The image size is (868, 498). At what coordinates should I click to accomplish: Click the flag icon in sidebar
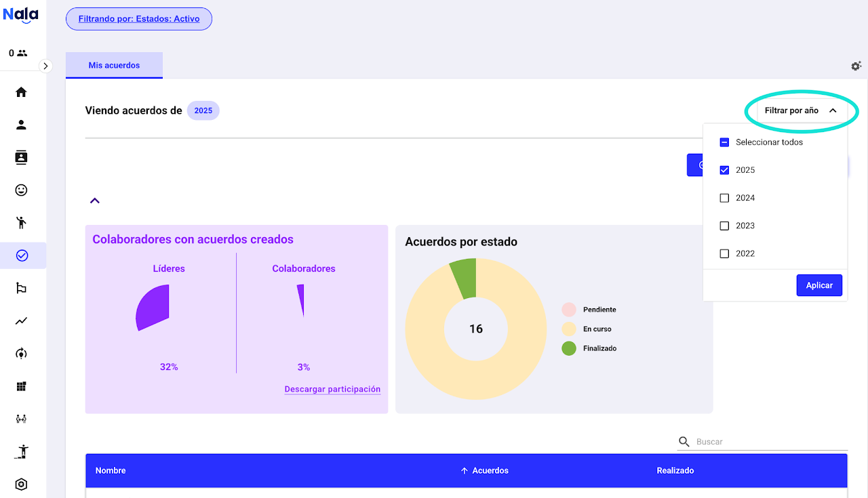21,289
